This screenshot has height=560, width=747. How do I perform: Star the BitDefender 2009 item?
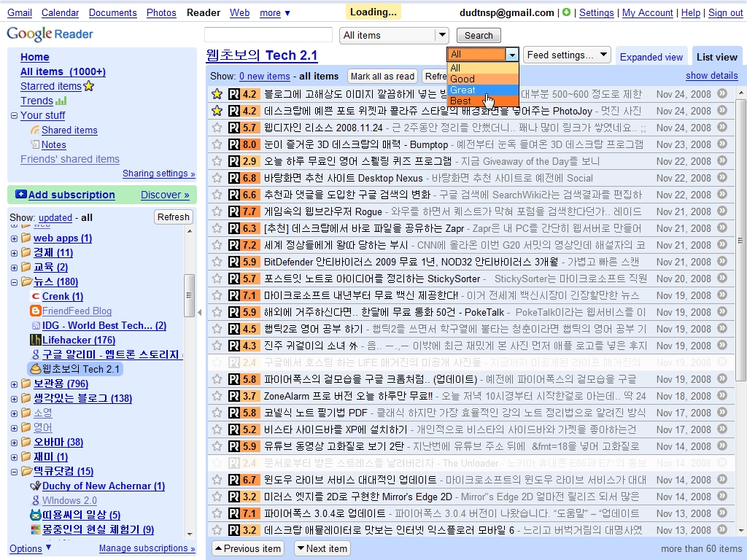[x=217, y=262]
